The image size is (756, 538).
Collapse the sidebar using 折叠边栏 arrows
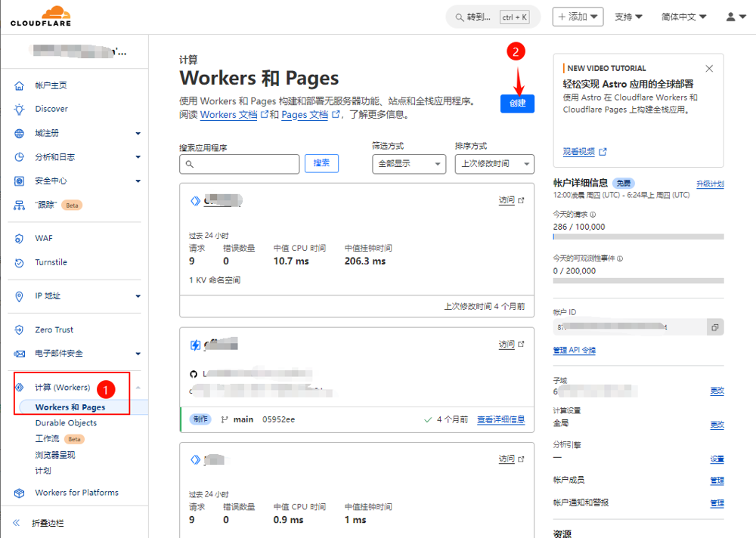point(17,523)
